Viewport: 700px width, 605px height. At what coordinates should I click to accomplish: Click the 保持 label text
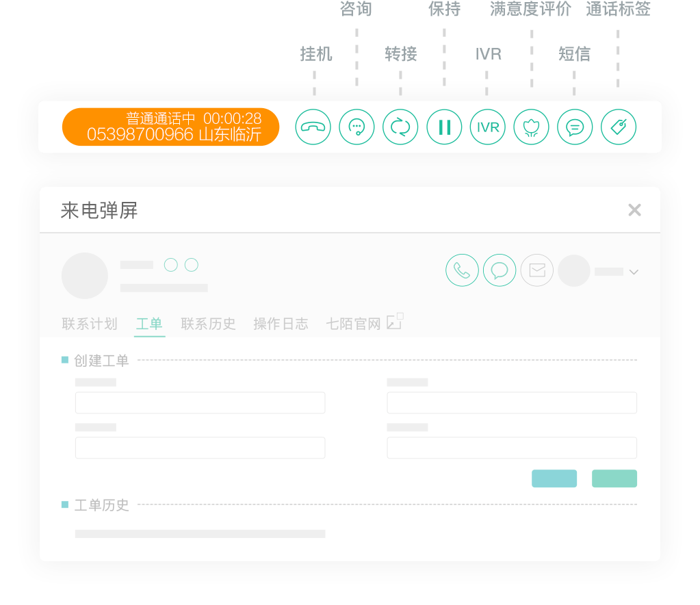444,9
